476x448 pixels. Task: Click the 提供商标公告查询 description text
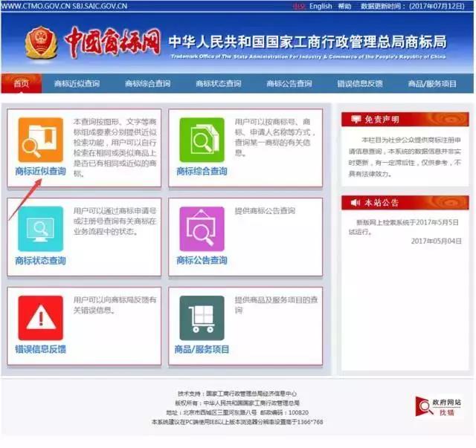(265, 211)
